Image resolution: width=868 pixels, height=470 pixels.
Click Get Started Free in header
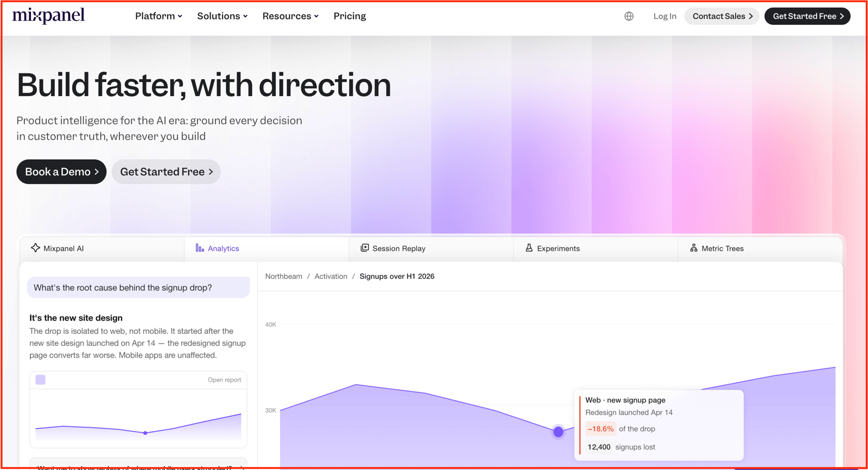[x=807, y=16]
